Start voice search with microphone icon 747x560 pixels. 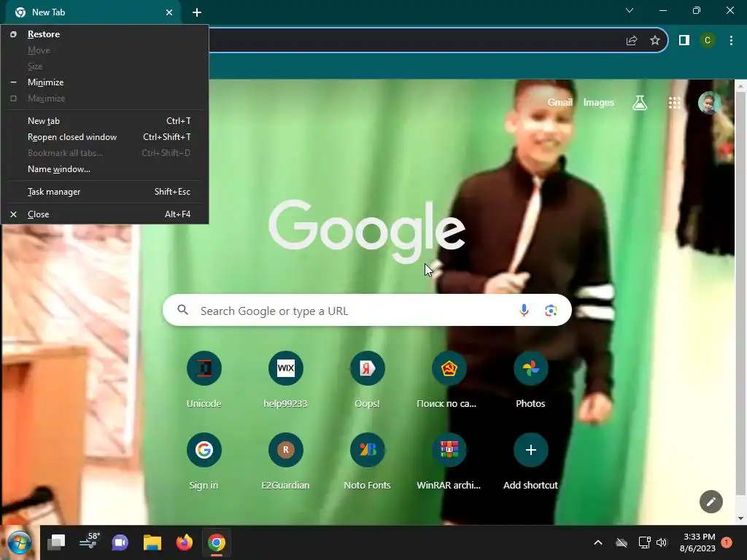(x=524, y=311)
